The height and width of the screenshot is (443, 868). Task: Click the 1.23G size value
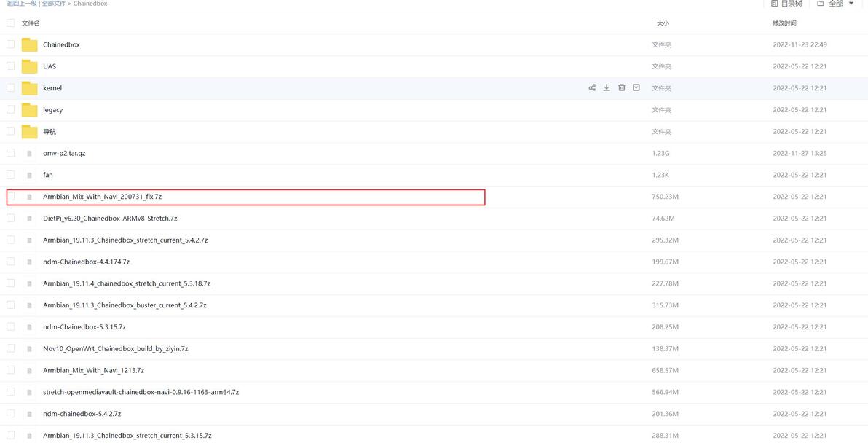click(661, 153)
